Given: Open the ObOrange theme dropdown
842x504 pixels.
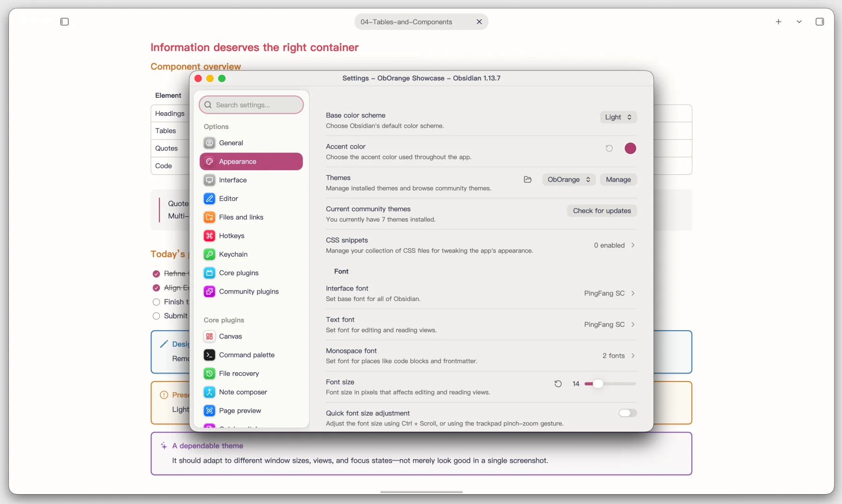Looking at the screenshot, I should (569, 180).
